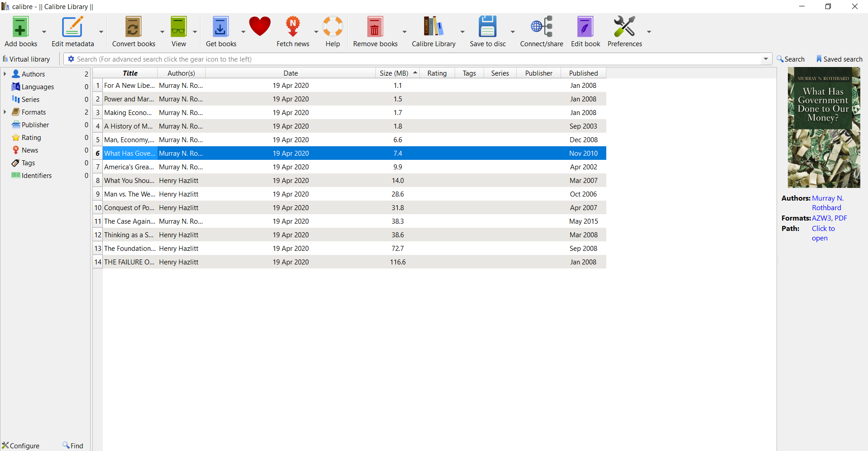This screenshot has height=451, width=868.
Task: Select the 'Man, Economy,...' book row
Action: (x=350, y=139)
